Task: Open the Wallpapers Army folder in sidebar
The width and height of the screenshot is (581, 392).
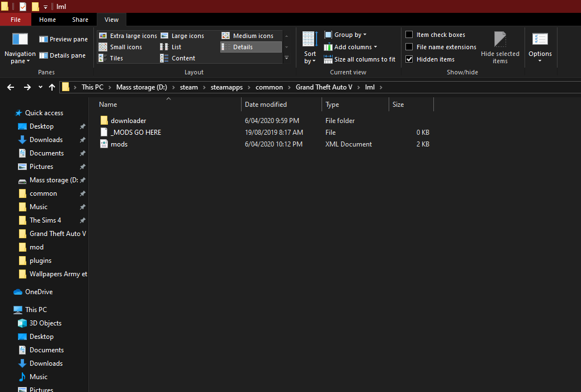Action: coord(58,274)
